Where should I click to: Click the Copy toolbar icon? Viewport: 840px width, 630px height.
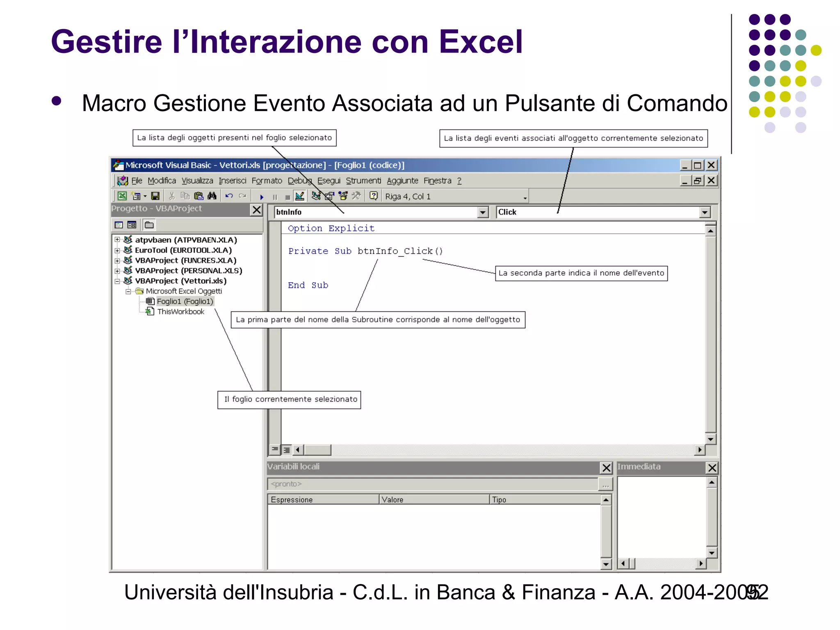[185, 196]
